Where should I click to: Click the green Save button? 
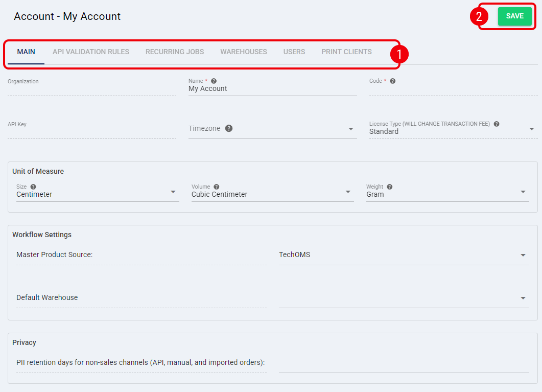click(x=515, y=16)
